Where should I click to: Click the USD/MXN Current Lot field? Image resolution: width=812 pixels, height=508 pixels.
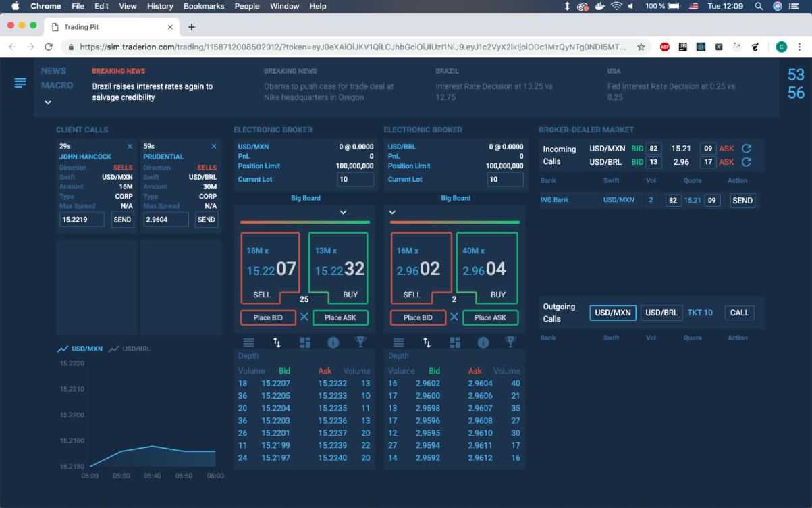pyautogui.click(x=355, y=179)
